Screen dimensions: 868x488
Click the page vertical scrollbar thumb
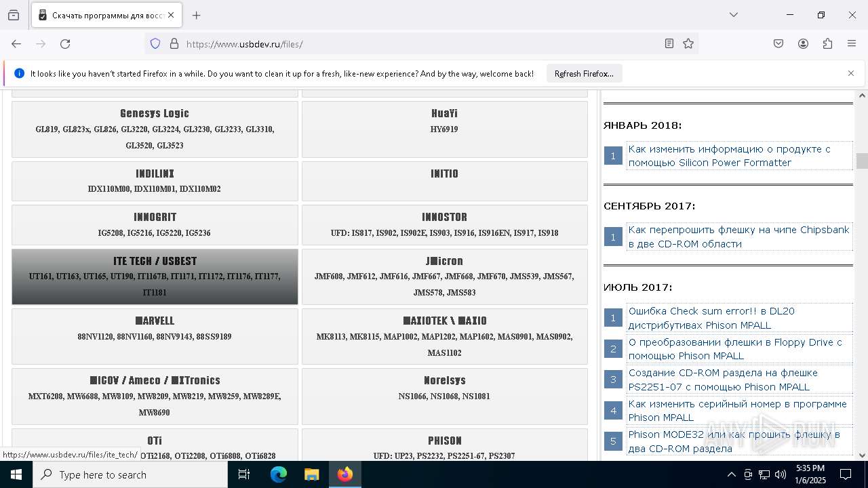pyautogui.click(x=862, y=161)
